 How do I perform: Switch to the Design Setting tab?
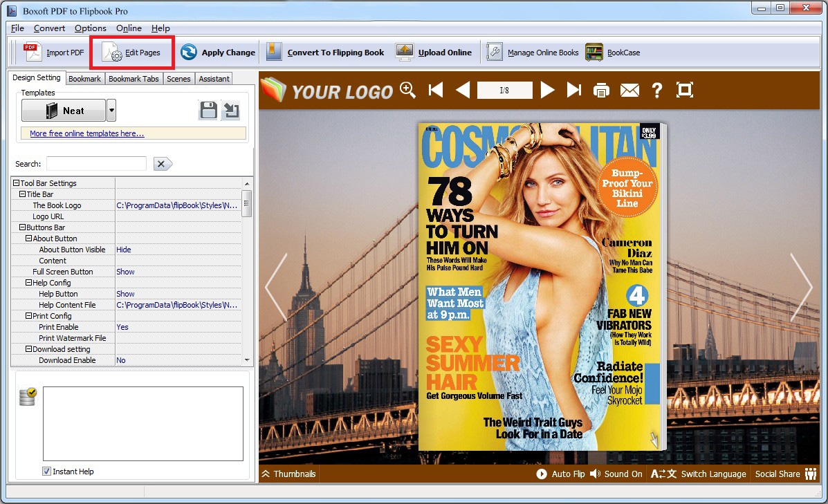pos(37,77)
